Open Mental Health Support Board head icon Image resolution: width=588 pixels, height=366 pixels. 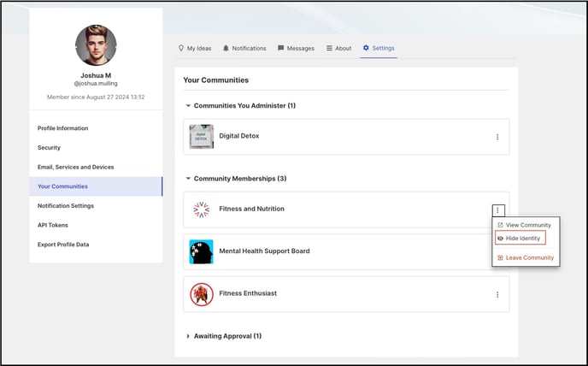click(202, 251)
